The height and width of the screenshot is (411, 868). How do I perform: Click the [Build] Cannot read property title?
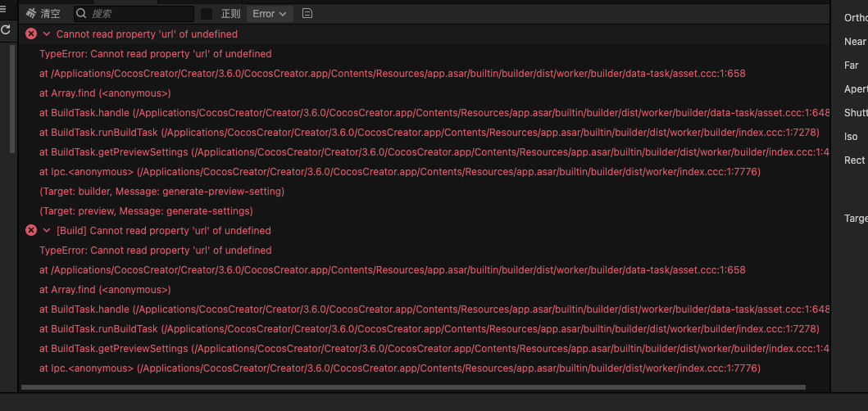(163, 231)
